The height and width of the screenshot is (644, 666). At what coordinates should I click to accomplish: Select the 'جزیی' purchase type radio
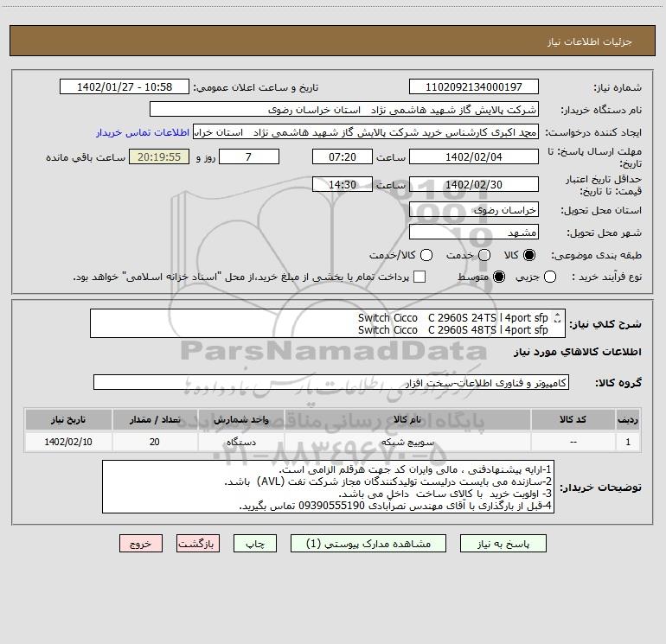pyautogui.click(x=551, y=277)
